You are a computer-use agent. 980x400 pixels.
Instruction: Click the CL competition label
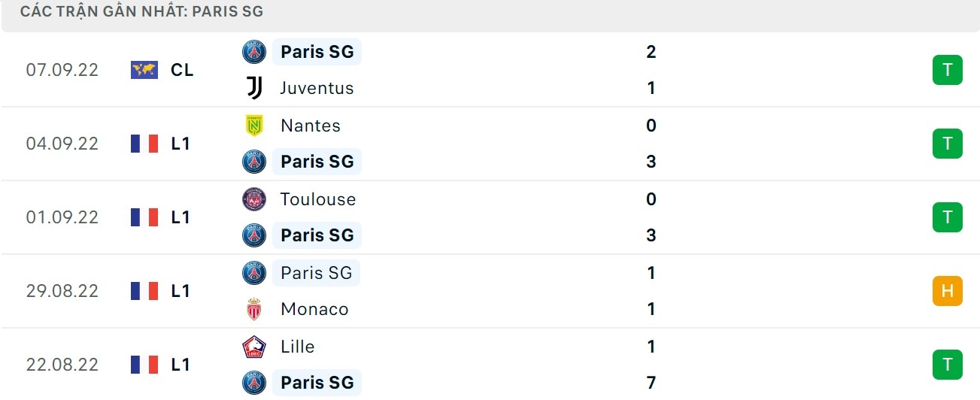182,70
